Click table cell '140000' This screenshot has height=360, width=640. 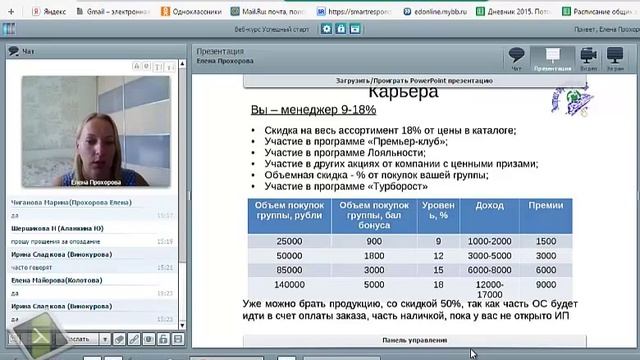pos(289,285)
